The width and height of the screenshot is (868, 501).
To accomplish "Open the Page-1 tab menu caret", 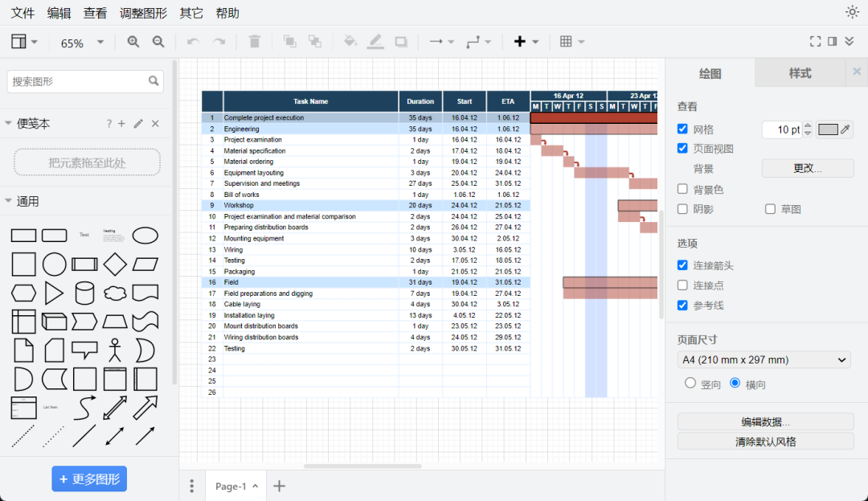I will pos(256,486).
